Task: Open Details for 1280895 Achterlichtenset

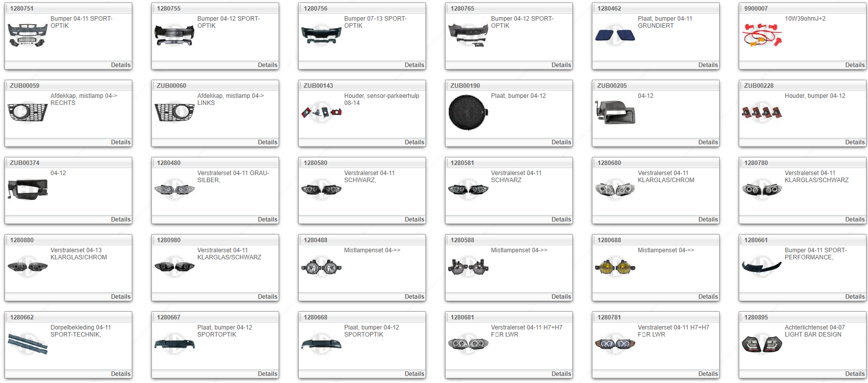Action: coord(855,374)
